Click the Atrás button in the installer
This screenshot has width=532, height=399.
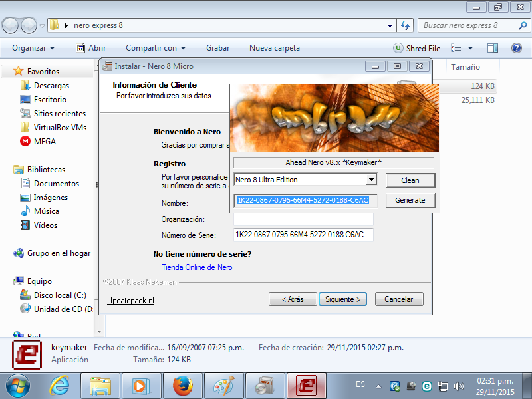click(293, 299)
